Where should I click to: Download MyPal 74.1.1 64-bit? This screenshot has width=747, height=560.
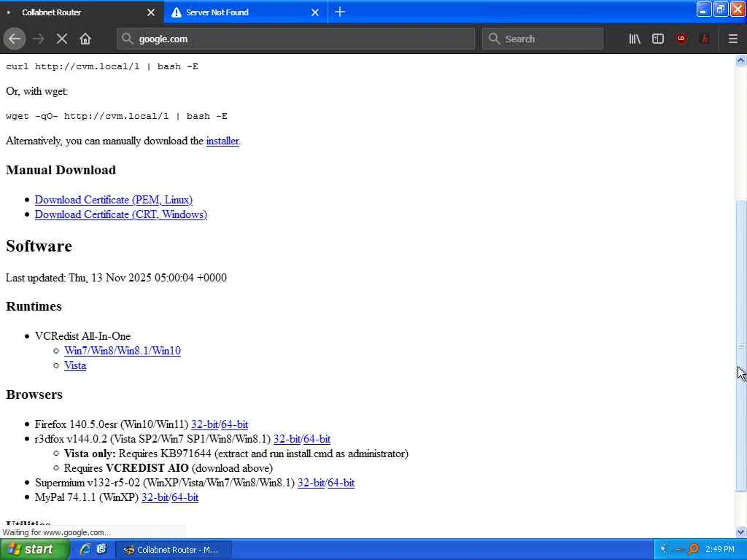(185, 497)
